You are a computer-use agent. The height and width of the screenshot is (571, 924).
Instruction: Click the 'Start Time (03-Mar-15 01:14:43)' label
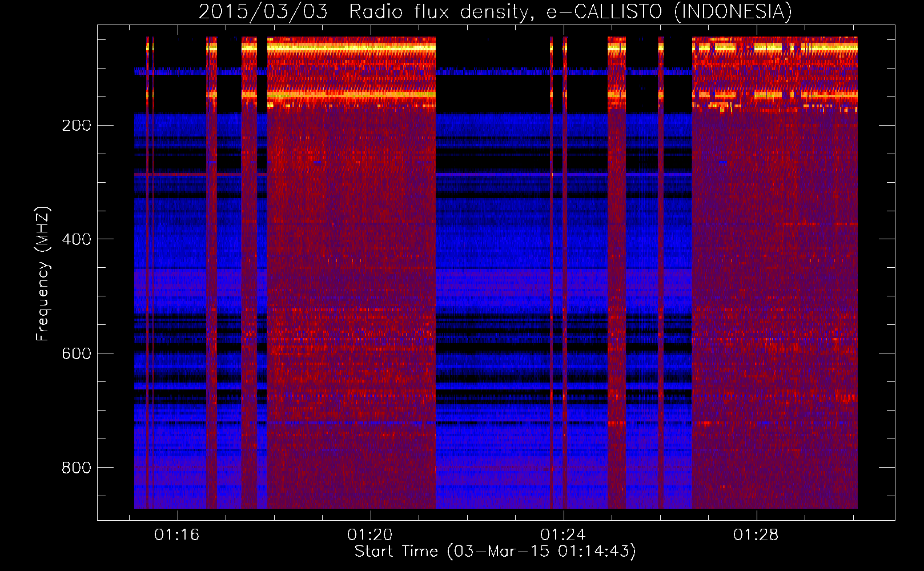(x=495, y=552)
